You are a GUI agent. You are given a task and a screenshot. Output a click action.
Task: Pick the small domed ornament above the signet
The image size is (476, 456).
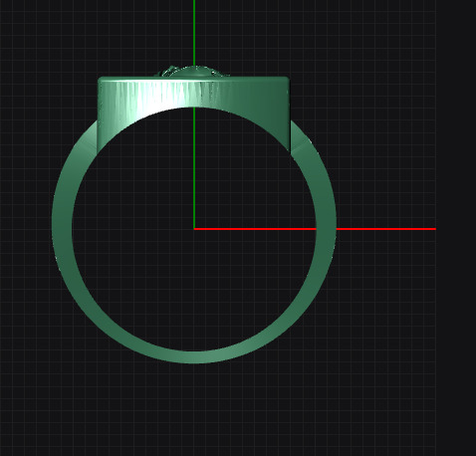click(193, 72)
